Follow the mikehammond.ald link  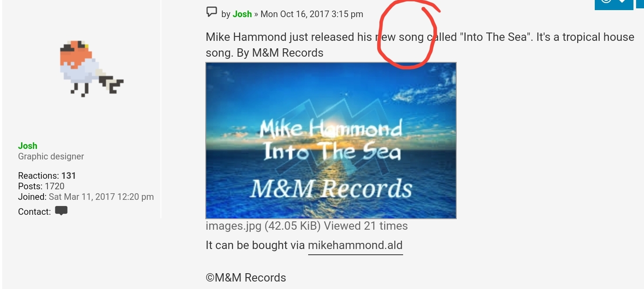[x=355, y=245]
